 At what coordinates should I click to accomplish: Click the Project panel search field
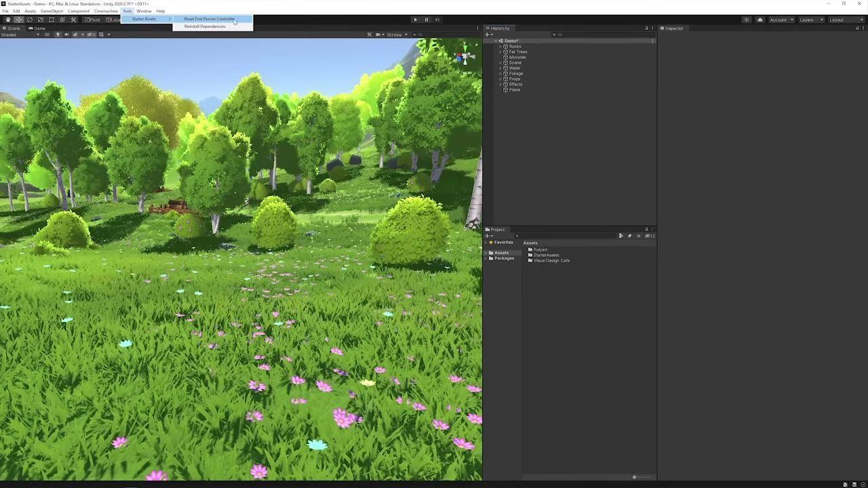pos(566,236)
